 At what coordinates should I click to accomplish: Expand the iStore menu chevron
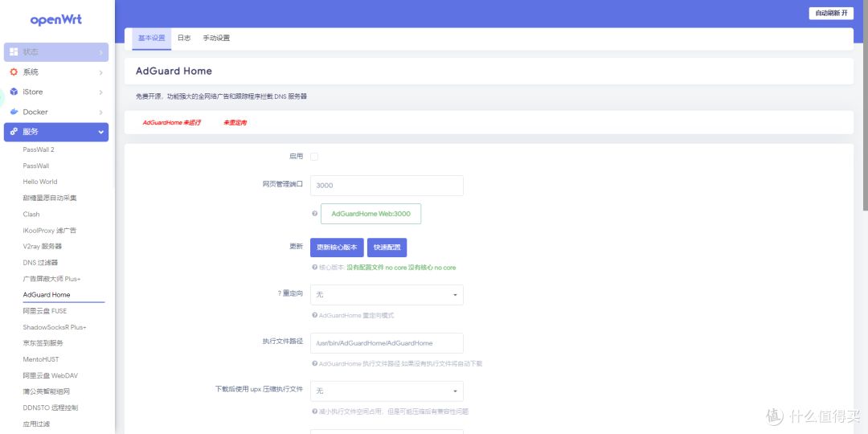coord(100,92)
